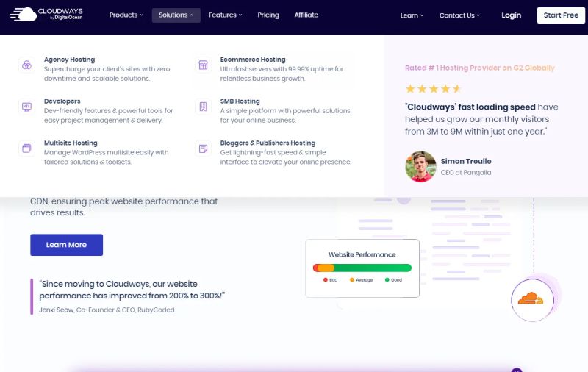Click the Learn More button
588x372 pixels.
(66, 245)
